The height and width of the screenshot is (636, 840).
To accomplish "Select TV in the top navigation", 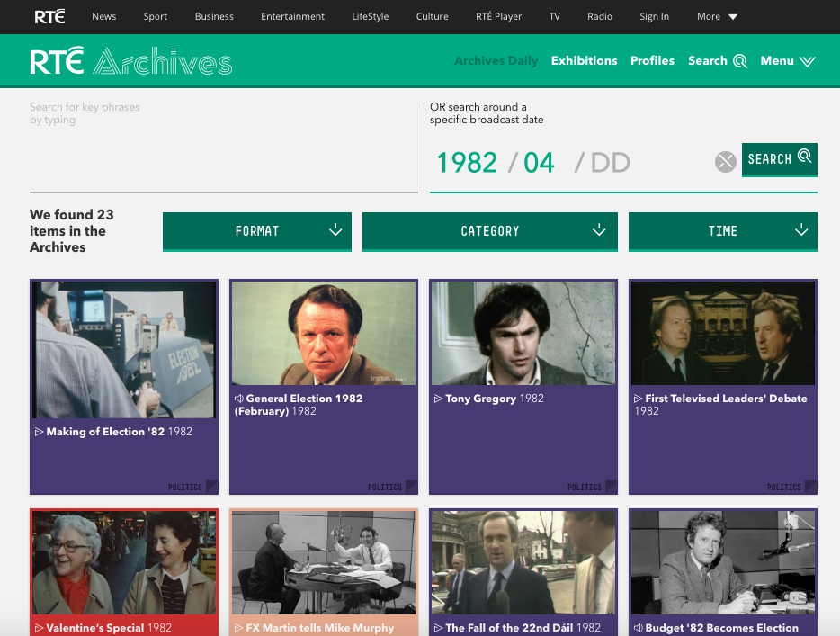I will pyautogui.click(x=555, y=16).
